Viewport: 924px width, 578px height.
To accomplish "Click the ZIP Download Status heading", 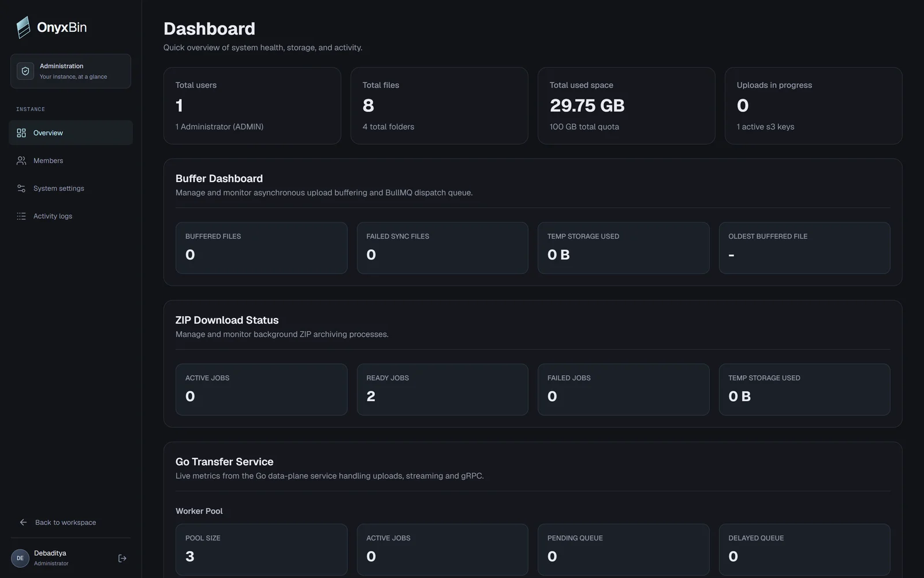I will (x=227, y=320).
